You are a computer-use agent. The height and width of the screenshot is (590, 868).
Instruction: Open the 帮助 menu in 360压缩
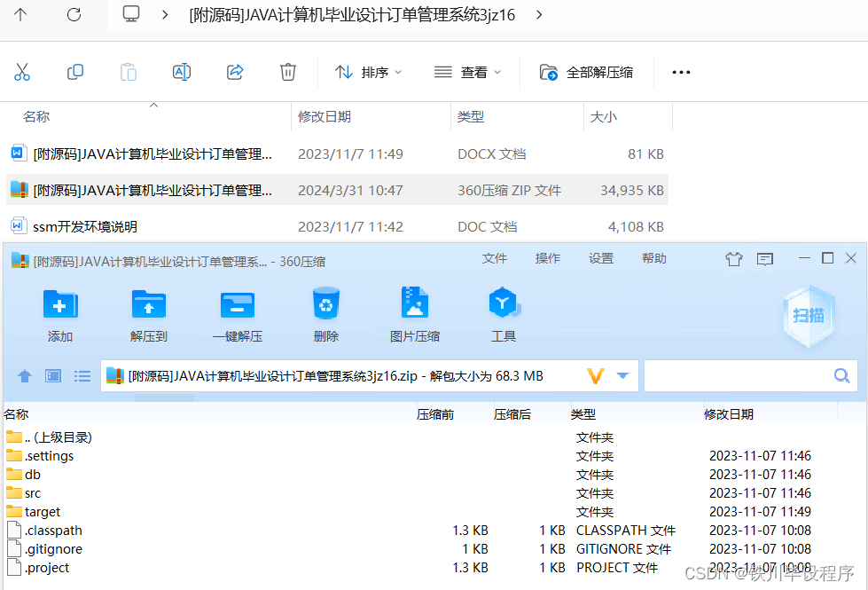click(653, 258)
